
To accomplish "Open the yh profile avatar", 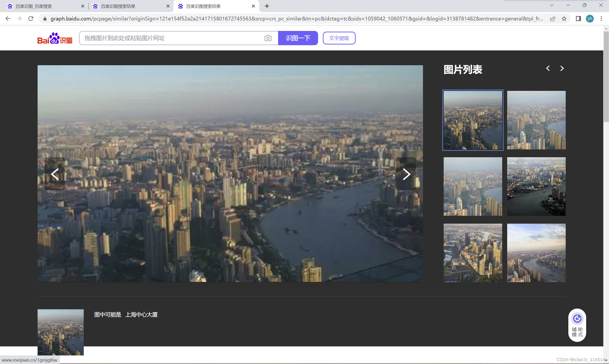I will click(590, 19).
